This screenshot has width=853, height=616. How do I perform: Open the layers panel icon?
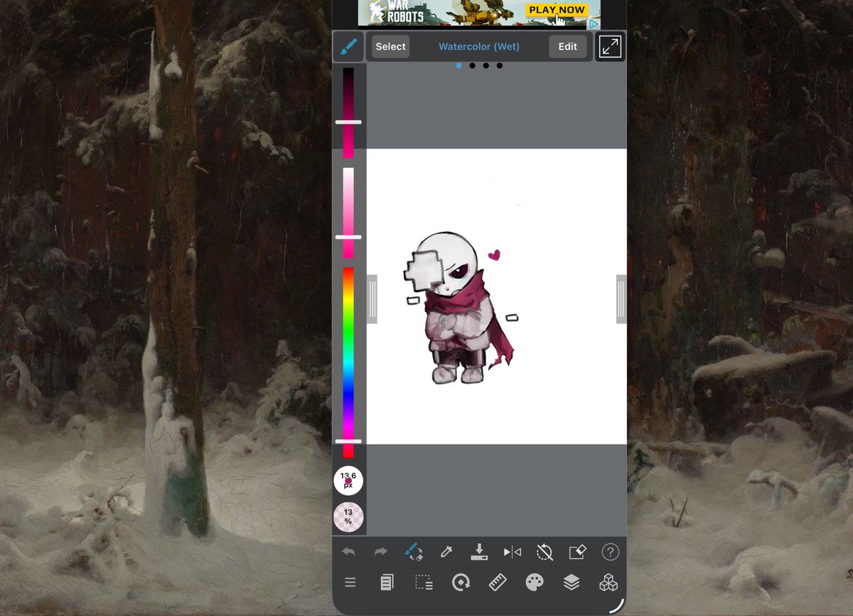point(572,583)
